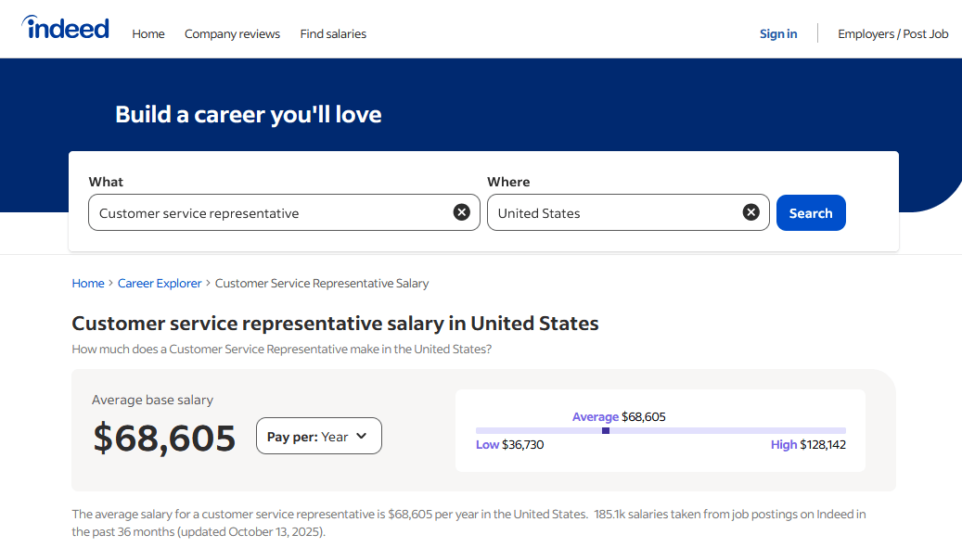Click the Indeed logo
Screen dimensions: 962x560
66,29
